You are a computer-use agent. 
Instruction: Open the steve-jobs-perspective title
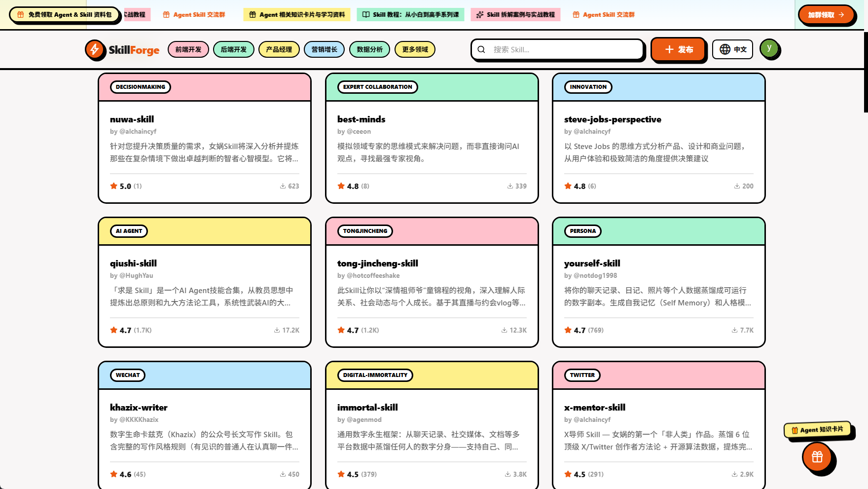(x=613, y=119)
